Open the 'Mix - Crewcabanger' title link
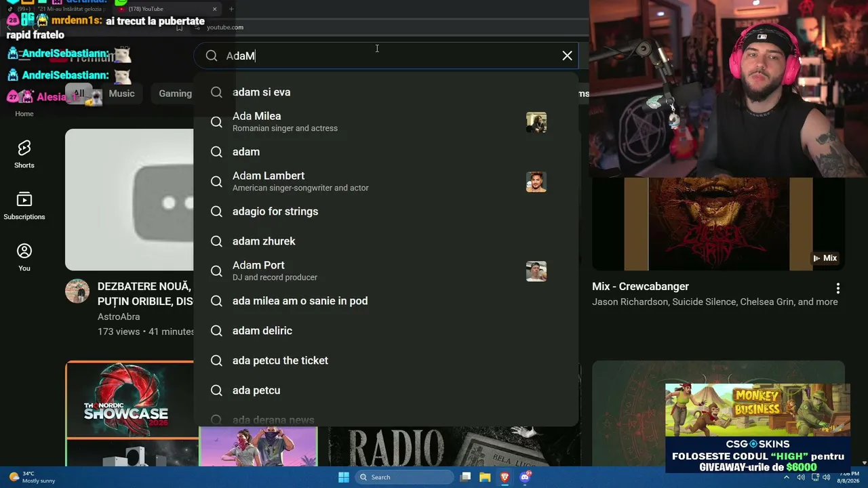Screen dimensions: 868x488 tap(640, 287)
